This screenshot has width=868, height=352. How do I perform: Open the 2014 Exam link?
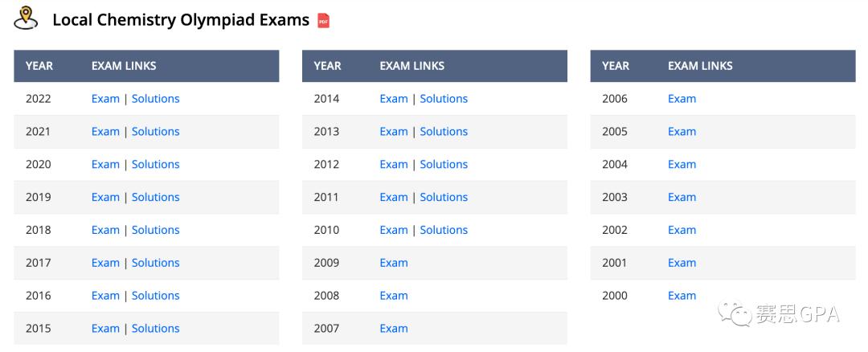[394, 99]
